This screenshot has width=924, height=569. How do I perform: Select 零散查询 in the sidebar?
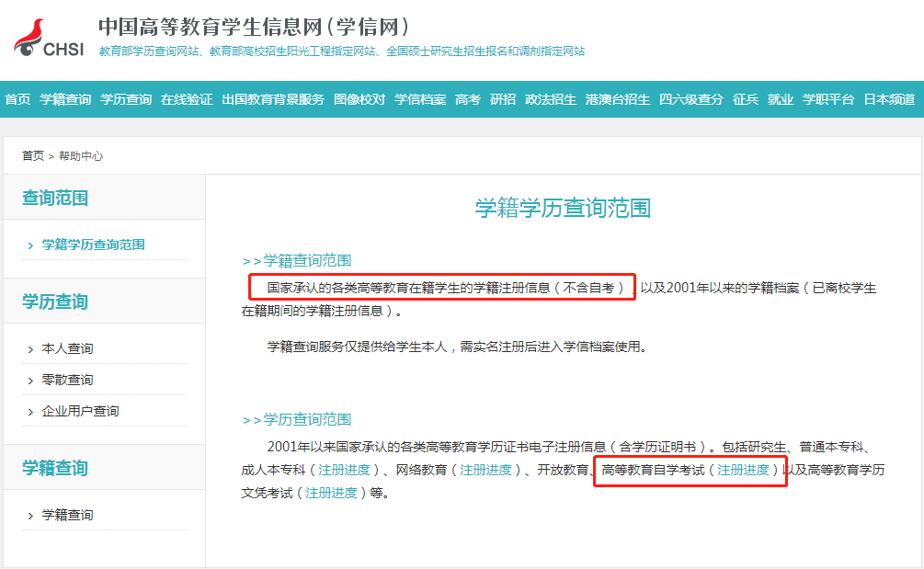click(x=67, y=380)
